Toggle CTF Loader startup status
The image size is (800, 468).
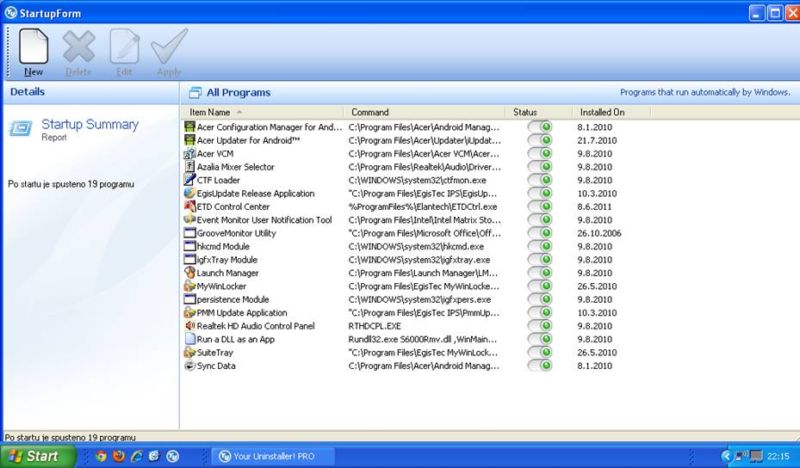coord(540,180)
